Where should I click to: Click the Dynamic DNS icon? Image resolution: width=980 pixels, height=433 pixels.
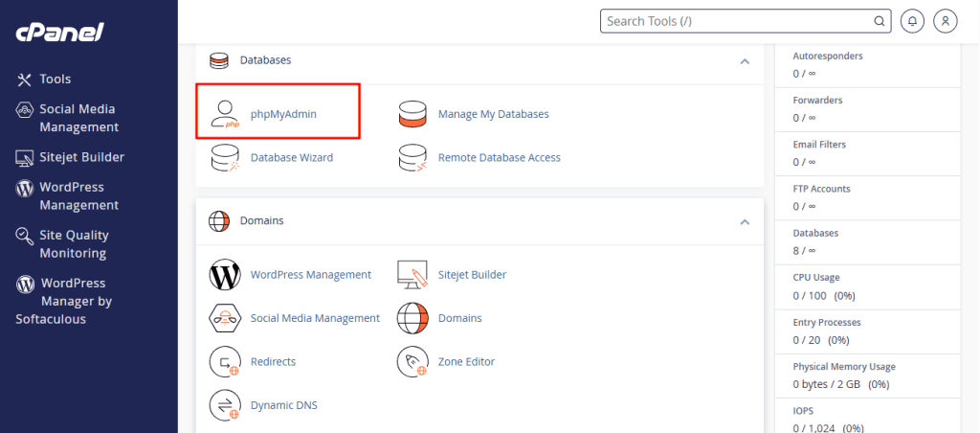click(225, 405)
